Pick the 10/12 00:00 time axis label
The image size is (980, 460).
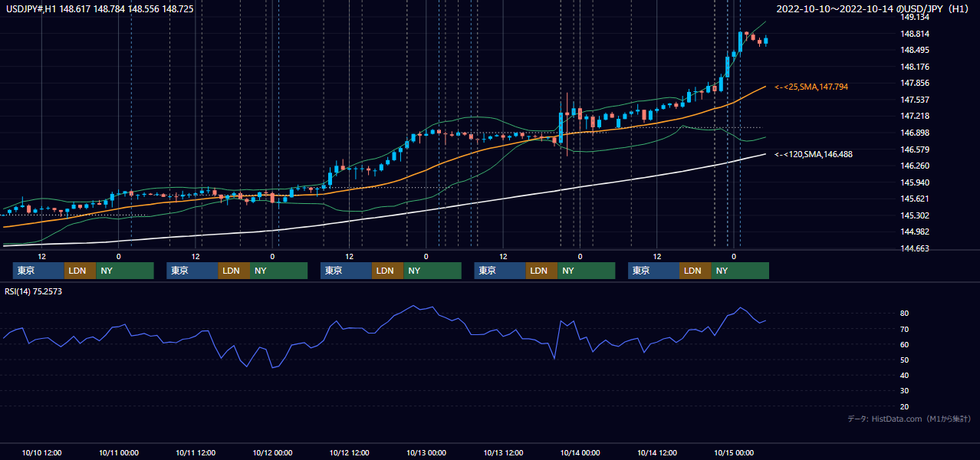[x=273, y=452]
